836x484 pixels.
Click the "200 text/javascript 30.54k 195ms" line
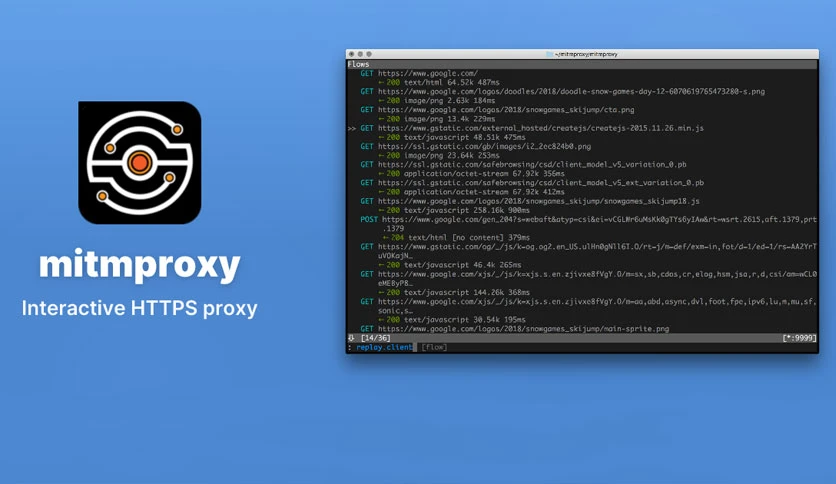452,320
